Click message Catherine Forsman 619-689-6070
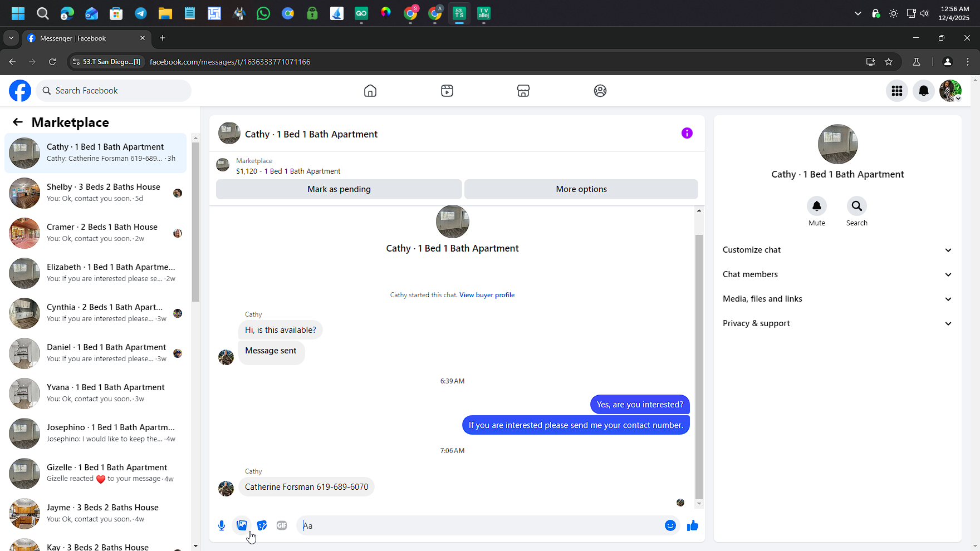 (x=307, y=487)
